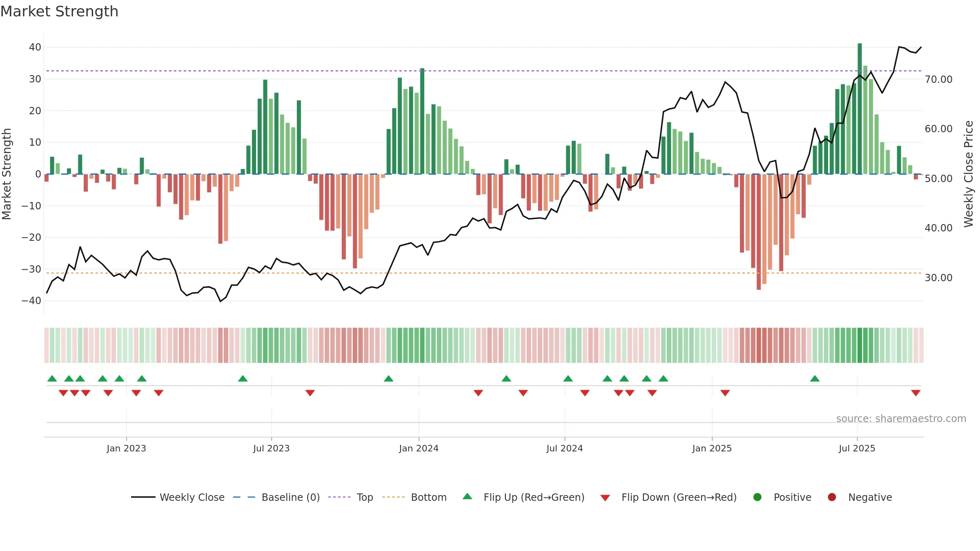Click the −40 strength axis tick label

(31, 300)
